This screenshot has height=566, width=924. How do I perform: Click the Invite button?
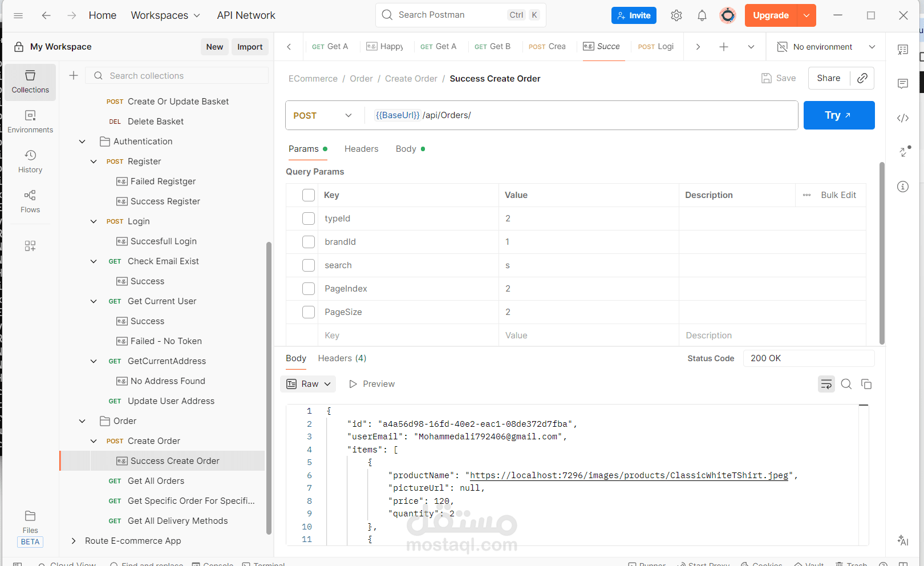pyautogui.click(x=634, y=15)
